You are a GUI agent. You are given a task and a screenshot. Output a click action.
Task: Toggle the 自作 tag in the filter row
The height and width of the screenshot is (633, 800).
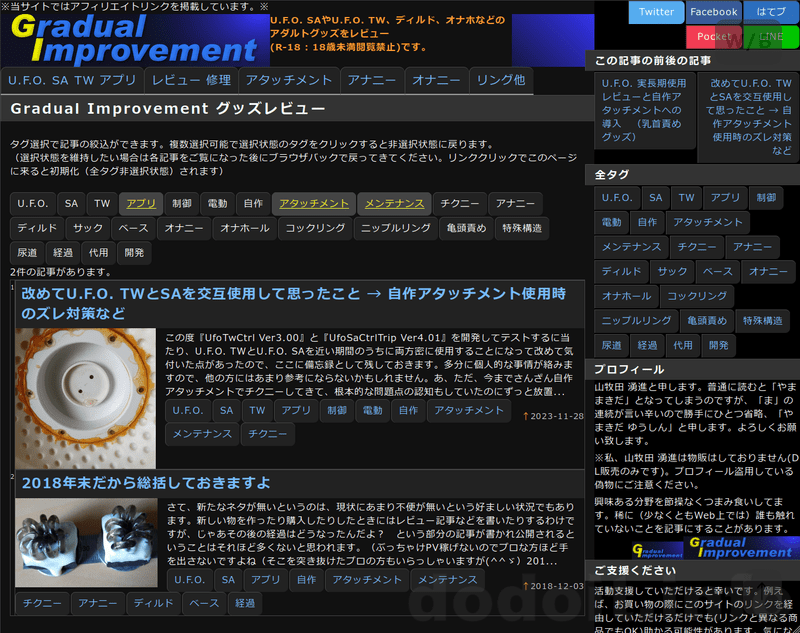coord(253,204)
